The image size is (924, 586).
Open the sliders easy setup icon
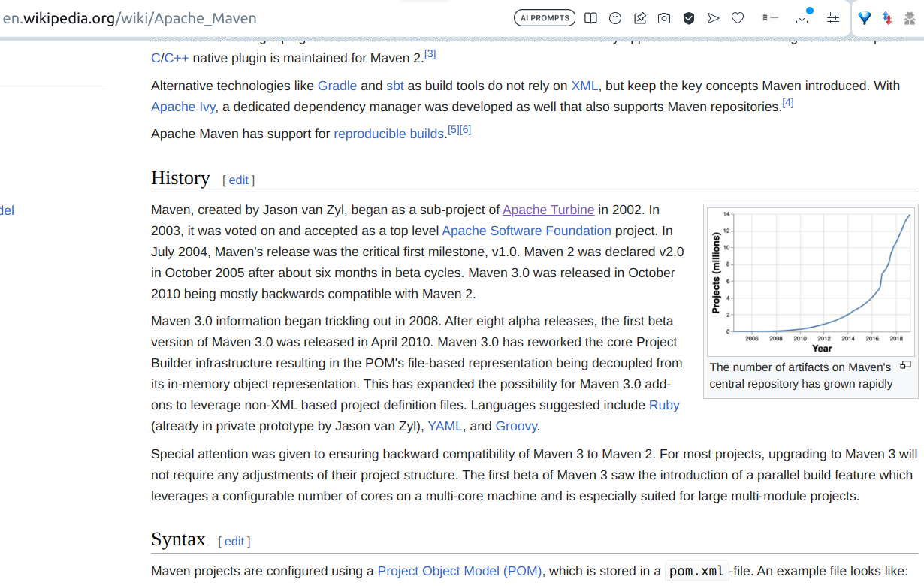832,18
